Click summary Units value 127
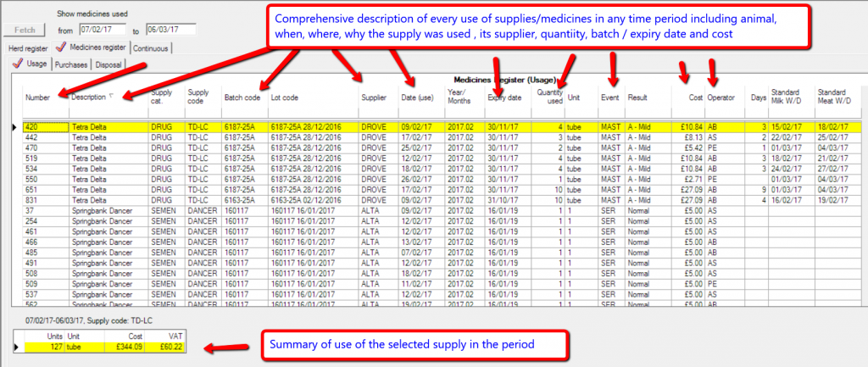Viewport: 868px width, 367px height. [x=44, y=347]
